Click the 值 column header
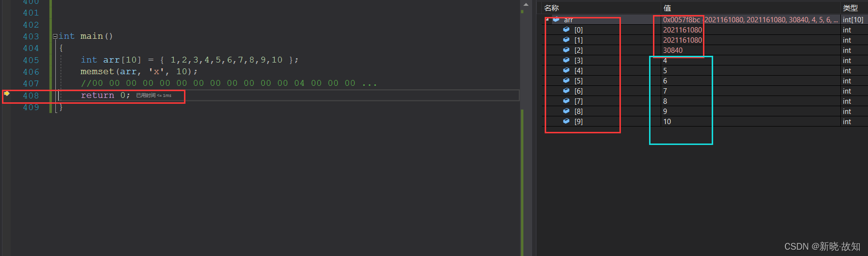This screenshot has height=256, width=868. [668, 8]
